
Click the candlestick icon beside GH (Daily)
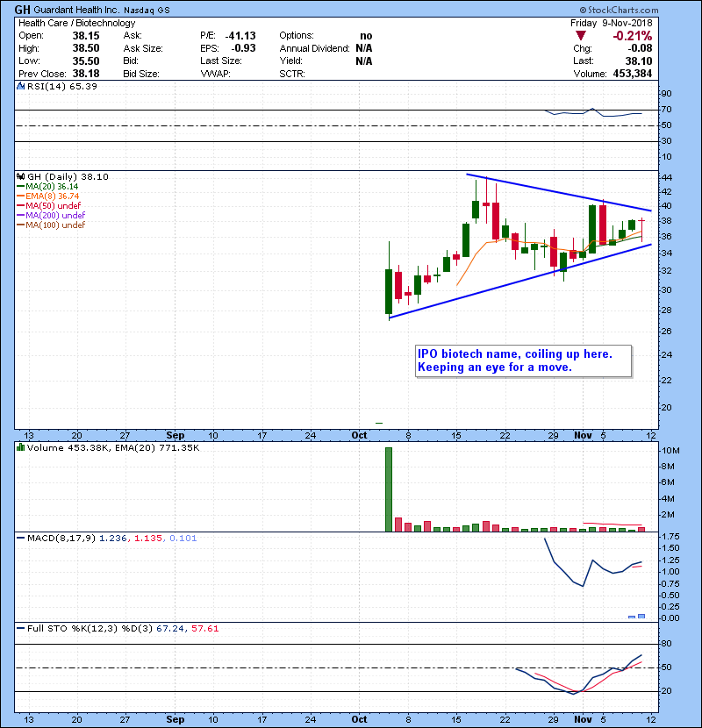[20, 176]
